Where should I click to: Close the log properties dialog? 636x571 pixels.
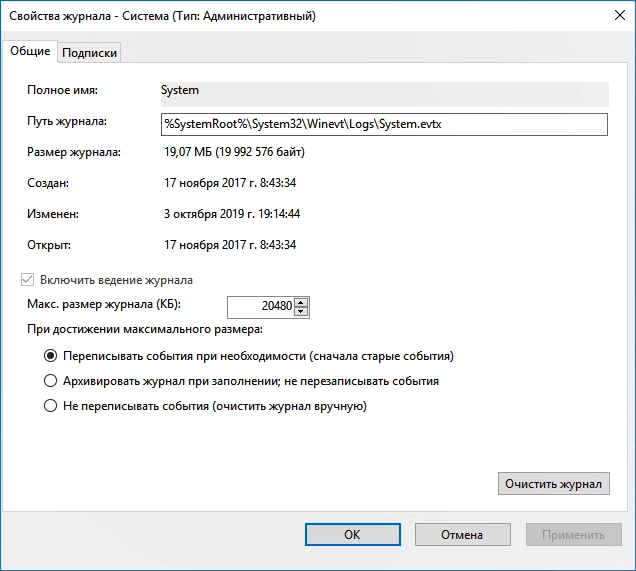[x=620, y=15]
